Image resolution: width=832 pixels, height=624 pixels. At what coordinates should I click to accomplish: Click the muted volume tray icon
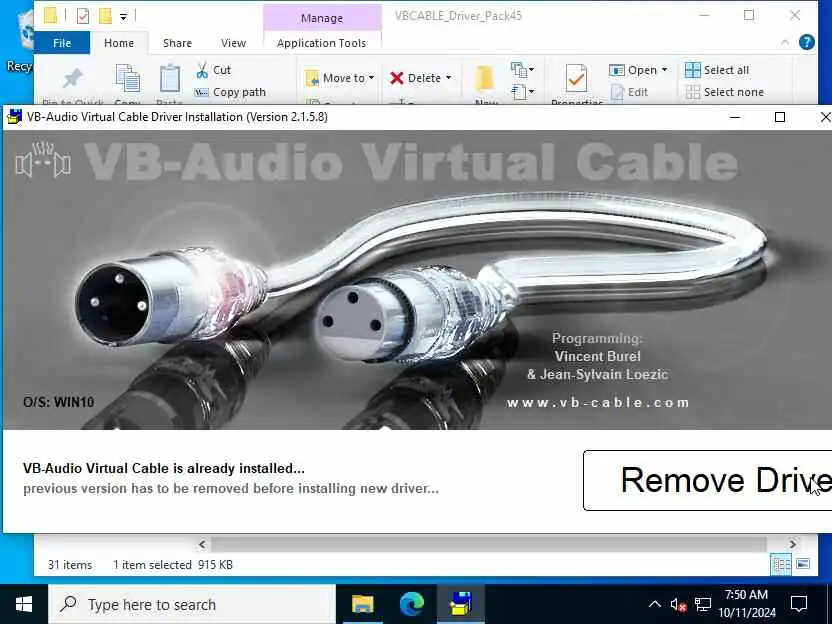point(679,604)
